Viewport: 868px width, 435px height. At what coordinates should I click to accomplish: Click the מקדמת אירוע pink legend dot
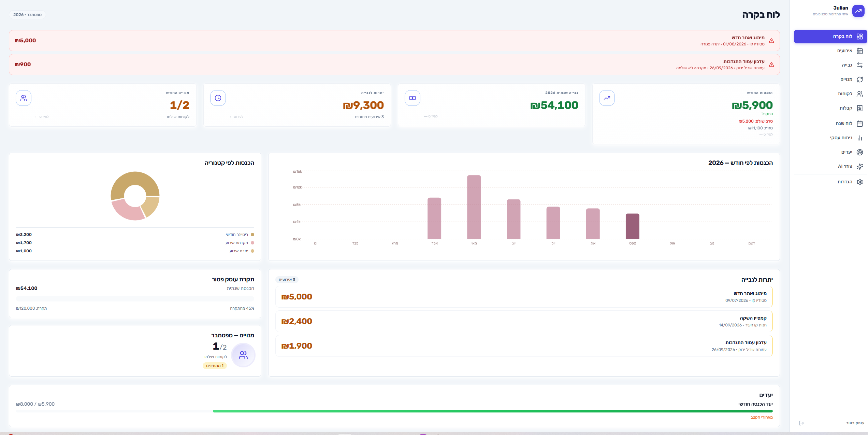[252, 243]
